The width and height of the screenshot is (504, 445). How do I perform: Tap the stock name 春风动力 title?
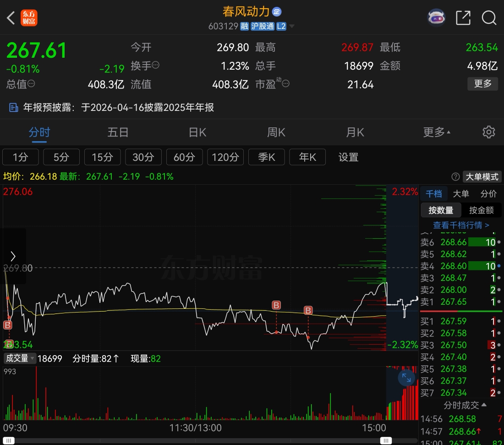(246, 12)
